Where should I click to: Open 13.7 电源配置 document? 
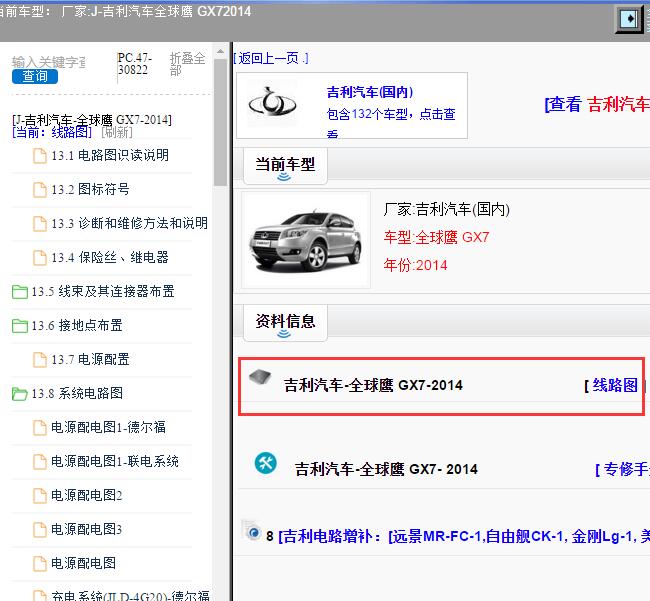[90, 359]
